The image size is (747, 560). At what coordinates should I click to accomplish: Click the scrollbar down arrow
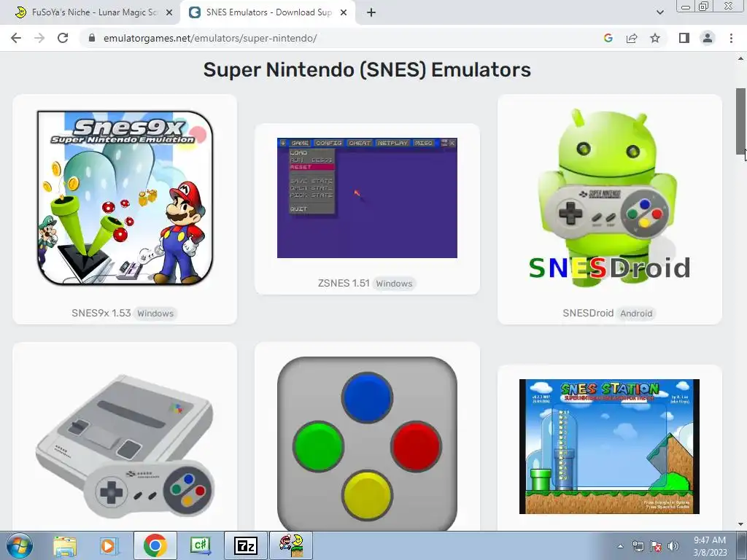(x=740, y=524)
